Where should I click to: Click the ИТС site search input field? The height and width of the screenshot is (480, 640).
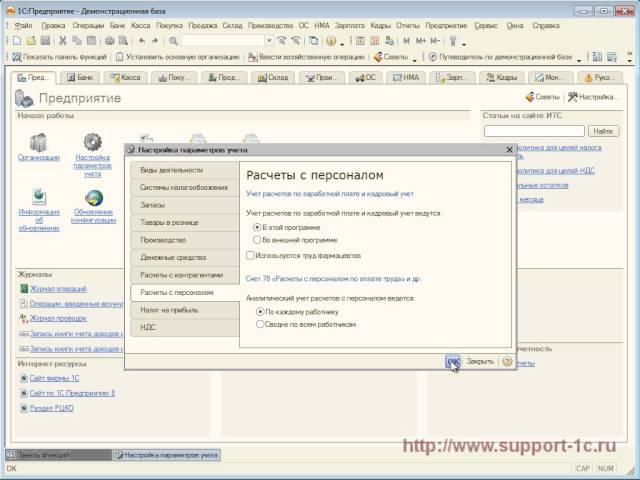click(535, 130)
